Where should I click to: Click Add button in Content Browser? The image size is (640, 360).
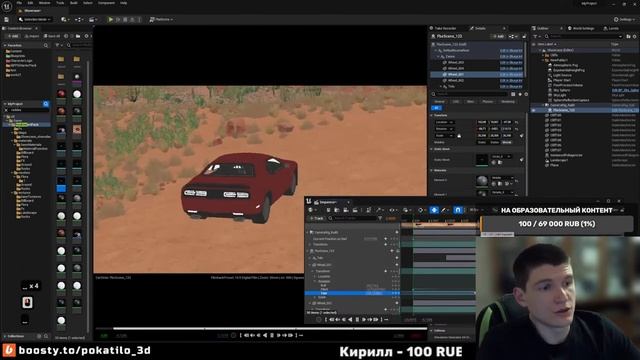click(13, 36)
